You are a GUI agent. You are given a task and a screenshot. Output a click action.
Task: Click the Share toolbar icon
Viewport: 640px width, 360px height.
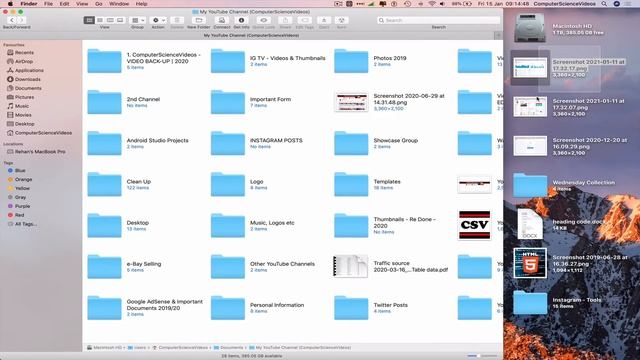pos(285,20)
